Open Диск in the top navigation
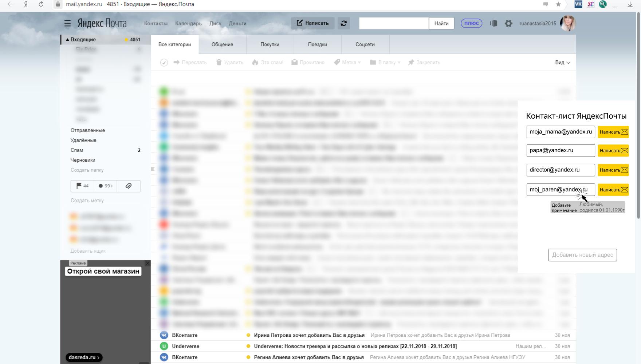641x364 pixels. [215, 23]
